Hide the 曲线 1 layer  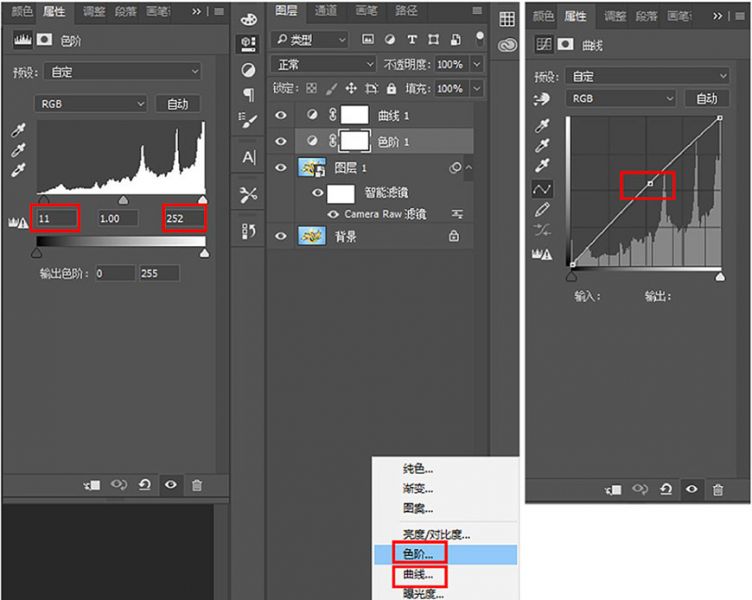[x=281, y=115]
